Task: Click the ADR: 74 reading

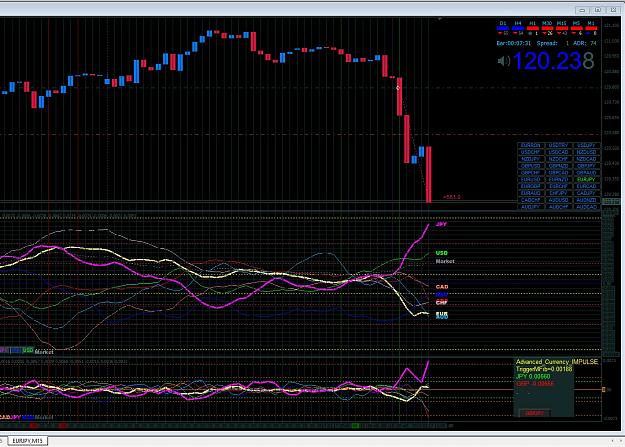Action: 585,43
